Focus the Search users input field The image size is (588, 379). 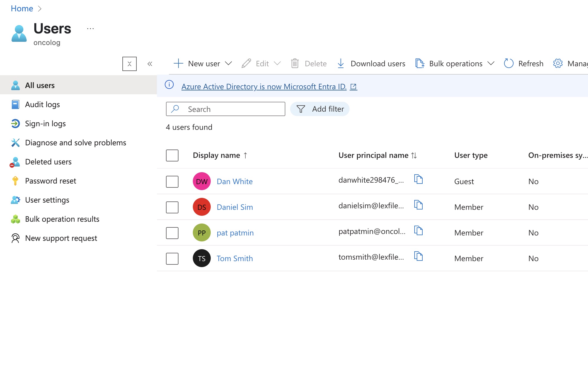point(226,109)
